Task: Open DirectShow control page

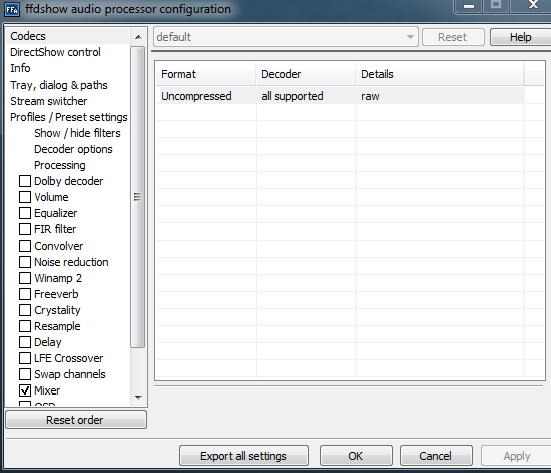Action: 55,52
